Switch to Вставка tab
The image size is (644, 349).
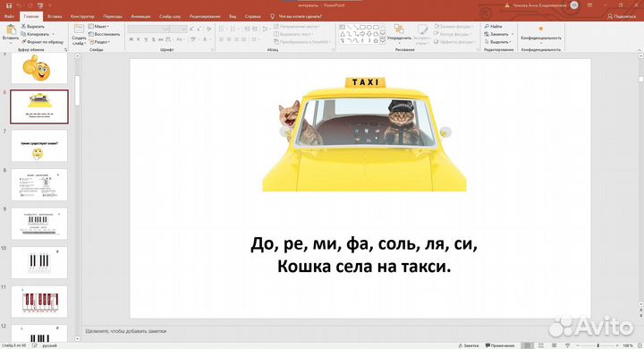click(55, 16)
